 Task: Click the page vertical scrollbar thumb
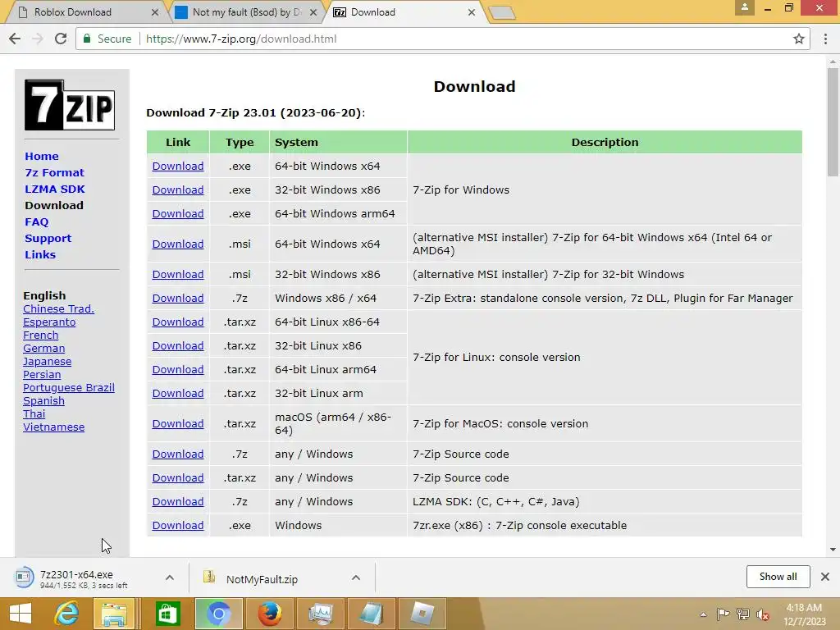click(x=833, y=122)
